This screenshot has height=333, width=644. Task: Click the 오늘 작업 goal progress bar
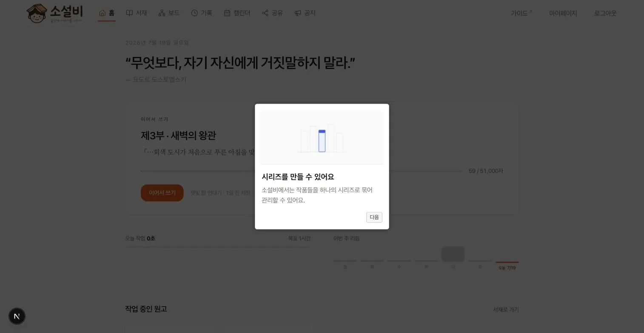point(218,247)
